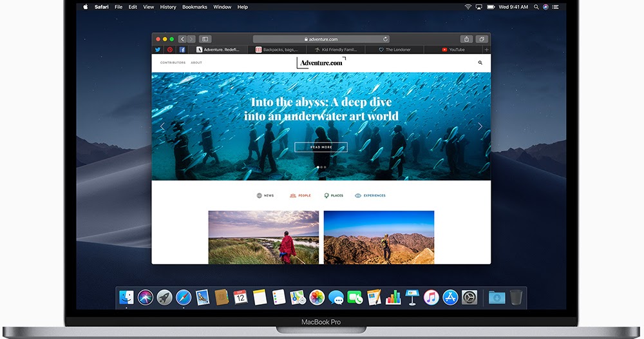The height and width of the screenshot is (339, 644).
Task: Open the pinned Twitter tab
Action: pyautogui.click(x=157, y=50)
